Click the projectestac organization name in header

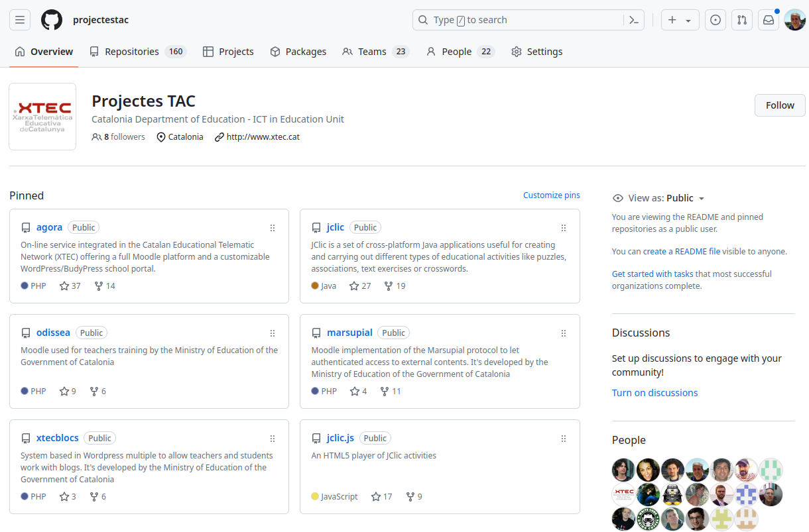tap(101, 20)
